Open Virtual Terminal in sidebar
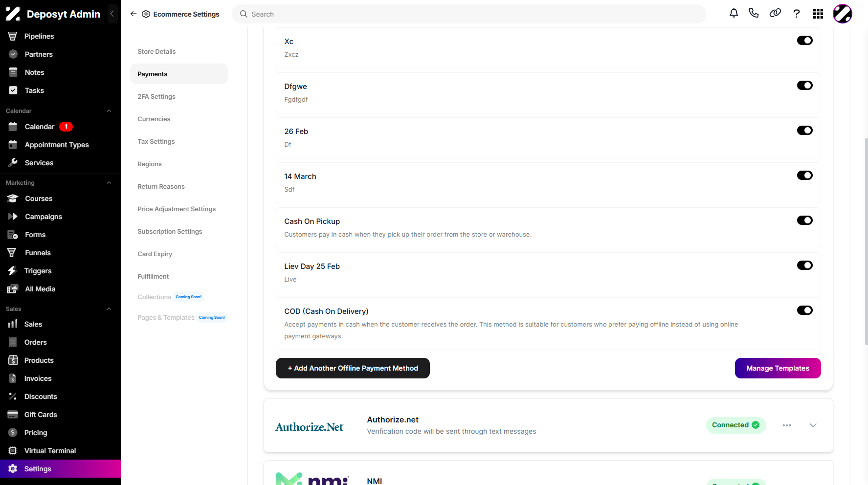868x485 pixels. click(x=50, y=451)
